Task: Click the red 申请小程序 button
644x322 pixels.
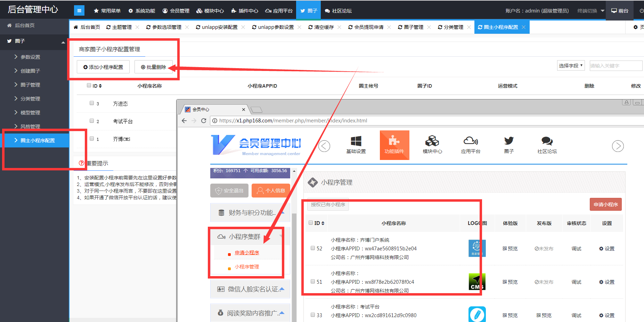Action: click(605, 204)
